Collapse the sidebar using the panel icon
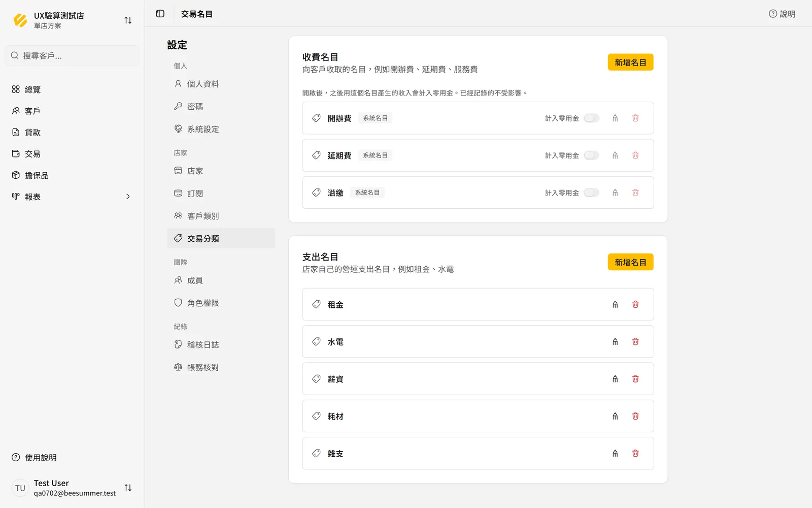The width and height of the screenshot is (812, 508). pos(160,14)
